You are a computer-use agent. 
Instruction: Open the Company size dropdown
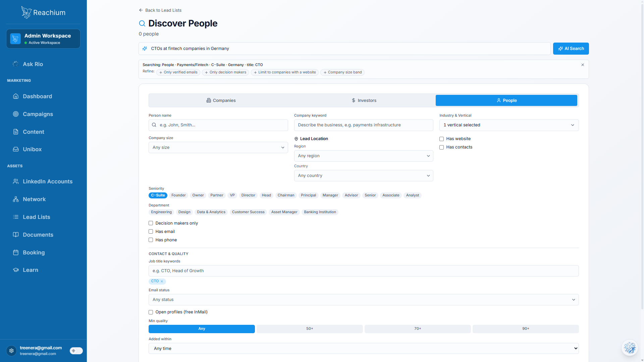(x=218, y=147)
